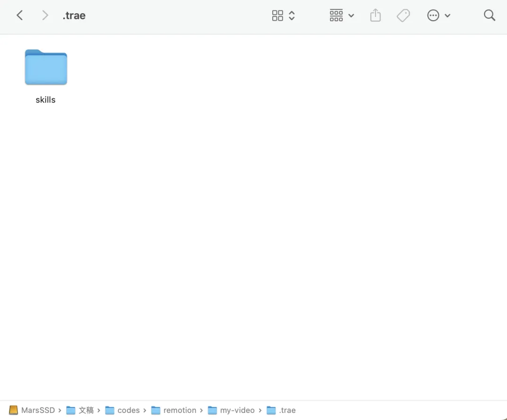Click the icon view grid button
The width and height of the screenshot is (507, 420).
277,16
